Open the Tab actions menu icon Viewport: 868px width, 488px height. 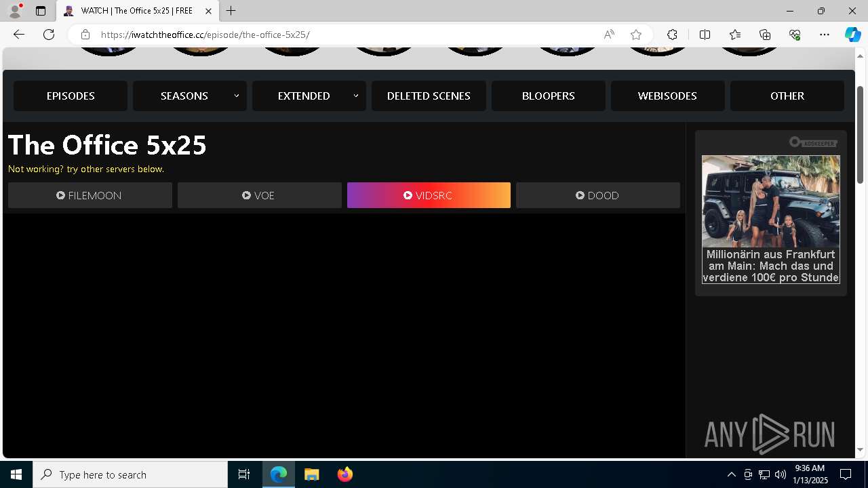click(41, 11)
